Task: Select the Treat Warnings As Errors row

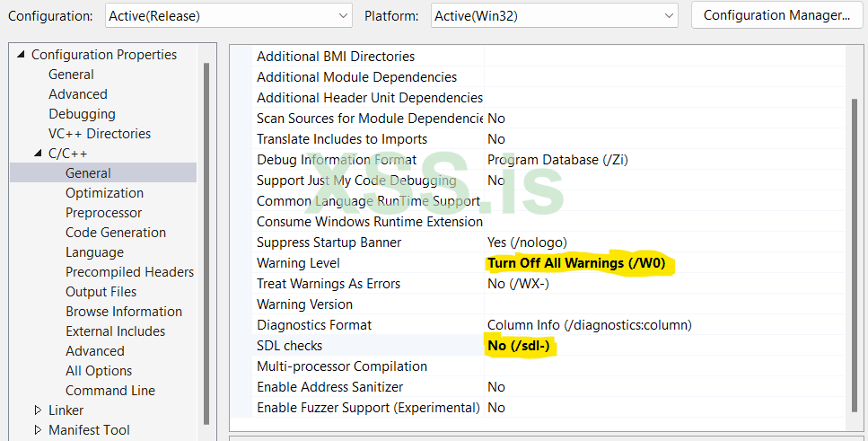Action: pyautogui.click(x=329, y=284)
